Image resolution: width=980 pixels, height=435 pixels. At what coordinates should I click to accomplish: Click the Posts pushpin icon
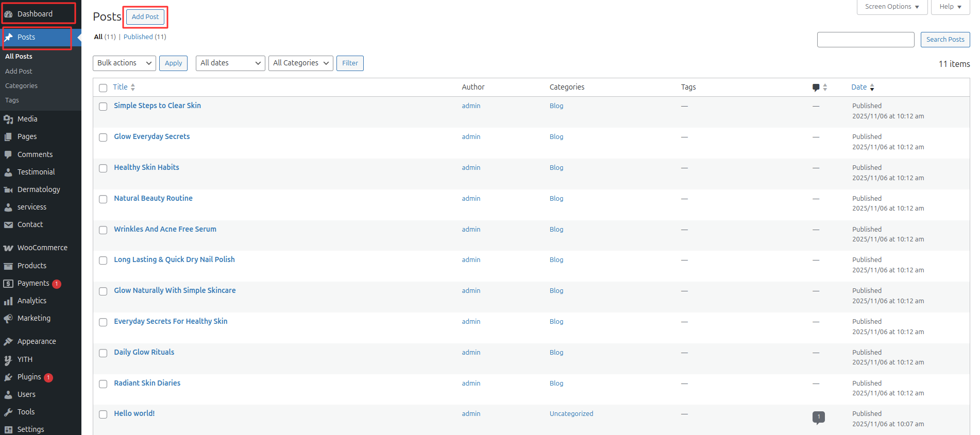click(x=8, y=37)
